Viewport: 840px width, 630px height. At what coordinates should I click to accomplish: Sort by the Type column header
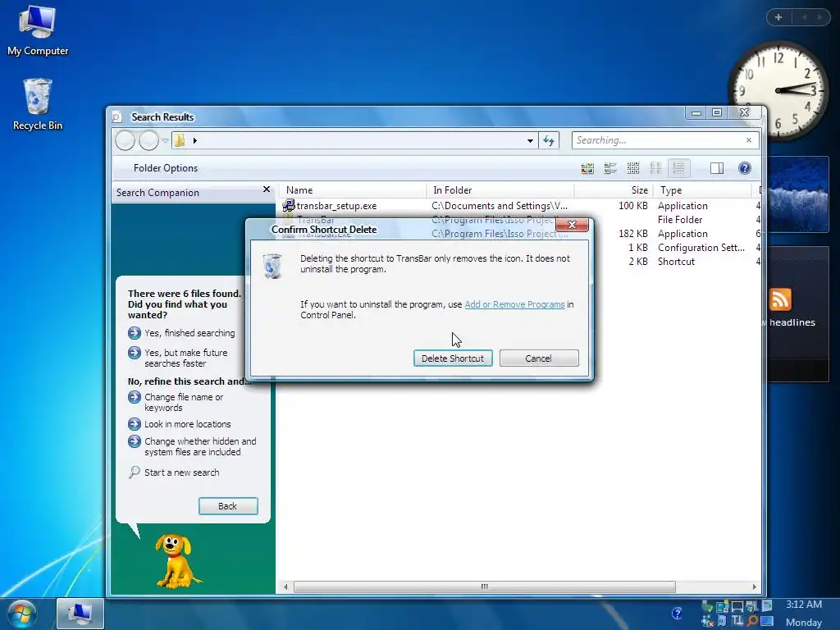(x=703, y=190)
